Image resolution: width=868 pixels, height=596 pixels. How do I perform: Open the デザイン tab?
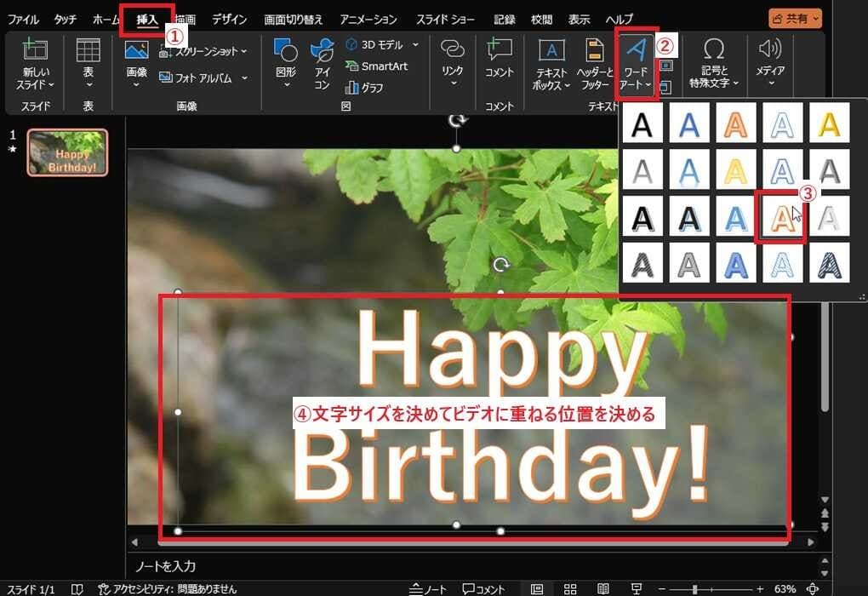(230, 19)
